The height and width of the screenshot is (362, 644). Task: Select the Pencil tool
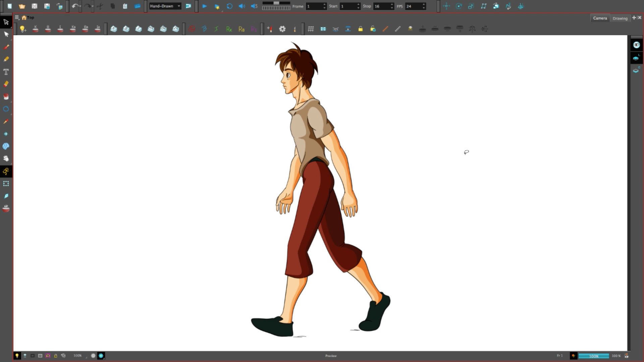click(x=6, y=59)
